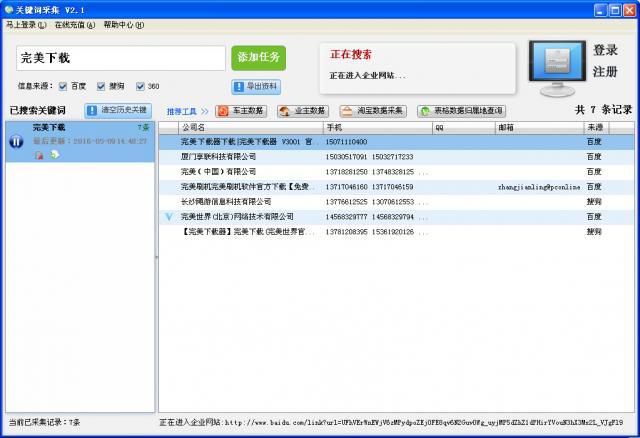Click the >> arrows after 推荐工具
640x438 pixels.
pyautogui.click(x=204, y=111)
